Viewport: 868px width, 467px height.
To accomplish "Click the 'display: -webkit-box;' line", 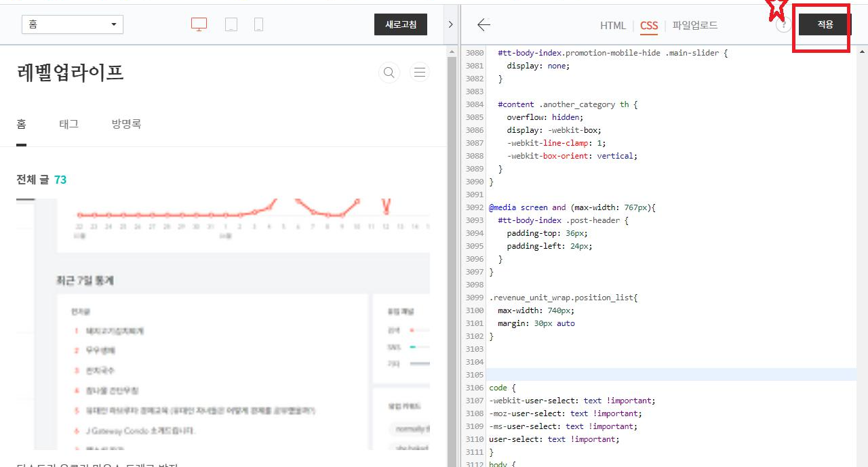I will coord(554,130).
